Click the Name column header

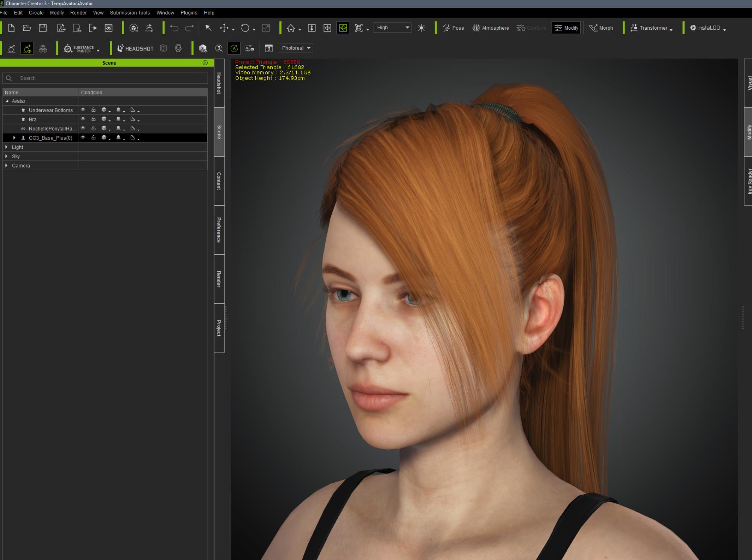[x=41, y=92]
